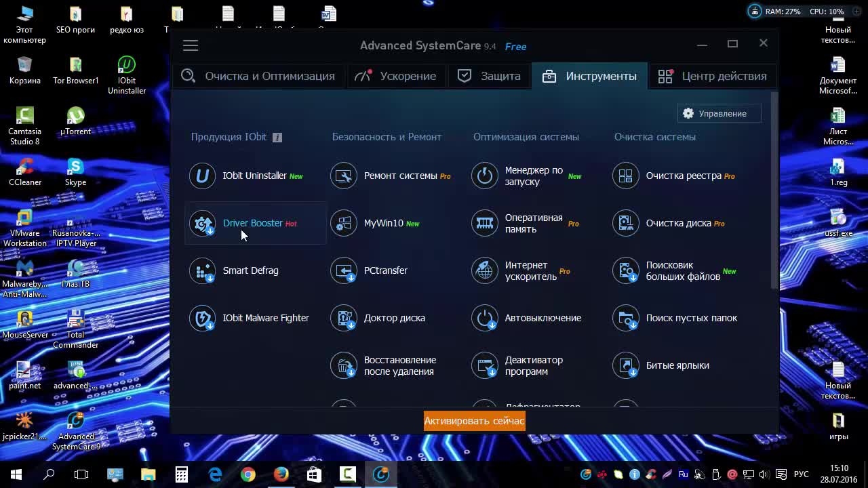The width and height of the screenshot is (868, 488).
Task: Click РУС language indicator in tray
Action: point(802,474)
